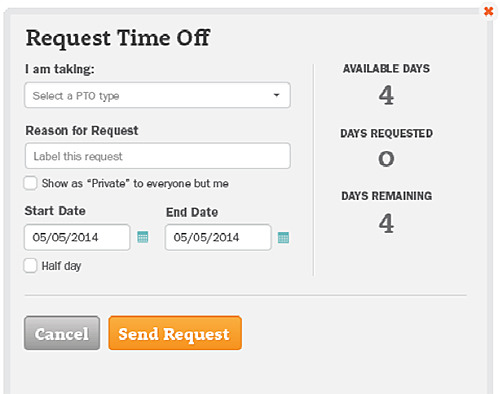500x394 pixels.
Task: Close the dialog with the red X
Action: tap(488, 11)
